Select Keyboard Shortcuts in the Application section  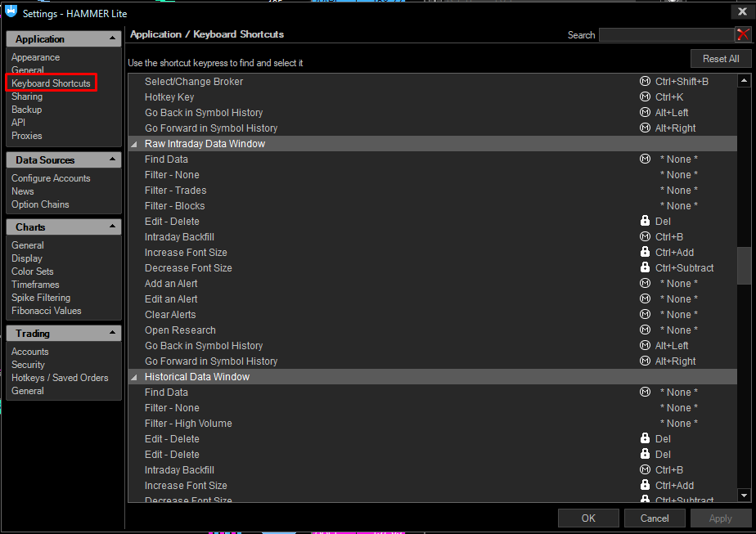(x=51, y=83)
